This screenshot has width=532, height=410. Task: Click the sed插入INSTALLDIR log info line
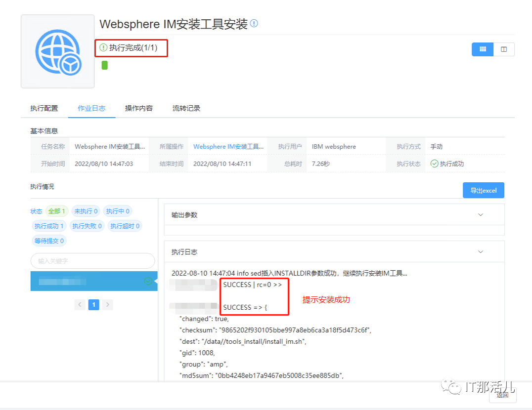point(289,273)
